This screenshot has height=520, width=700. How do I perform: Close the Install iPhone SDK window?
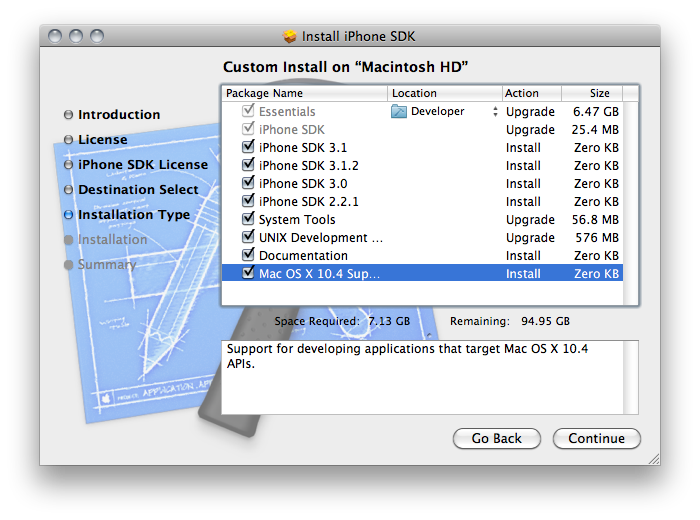[x=55, y=36]
